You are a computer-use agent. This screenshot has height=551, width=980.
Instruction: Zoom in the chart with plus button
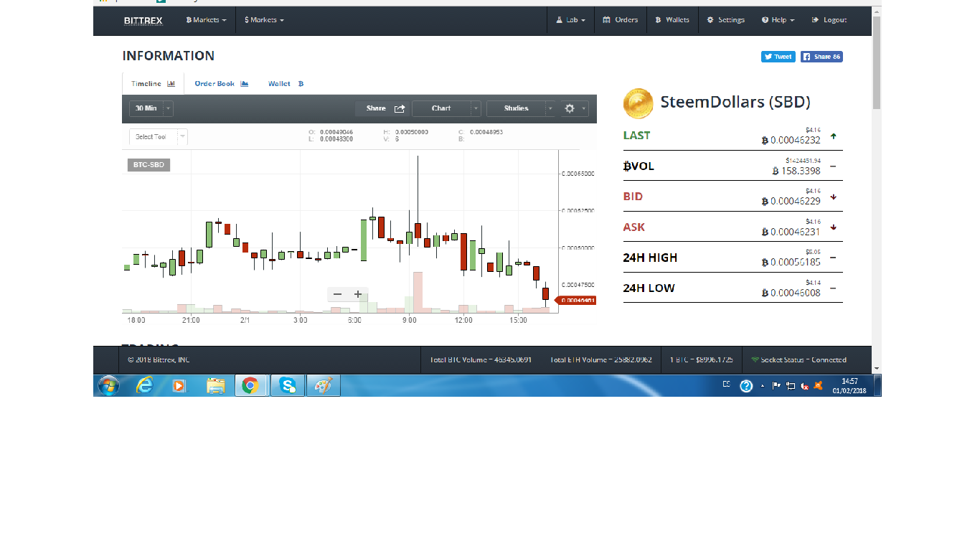pyautogui.click(x=358, y=294)
